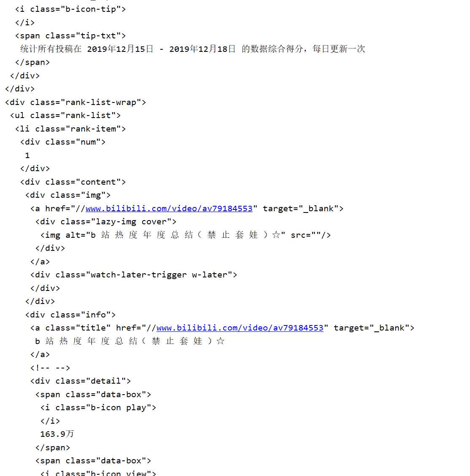The height and width of the screenshot is (476, 470).
Task: Click the div class content line
Action: (x=73, y=182)
